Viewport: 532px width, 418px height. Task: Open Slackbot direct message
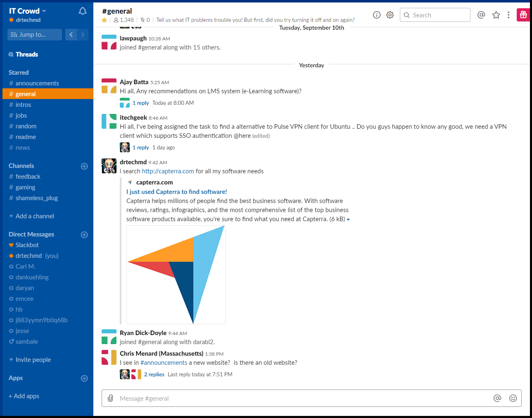(x=27, y=245)
